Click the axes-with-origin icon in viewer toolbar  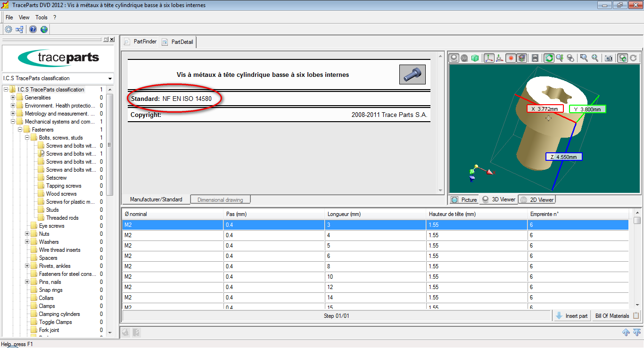[500, 58]
